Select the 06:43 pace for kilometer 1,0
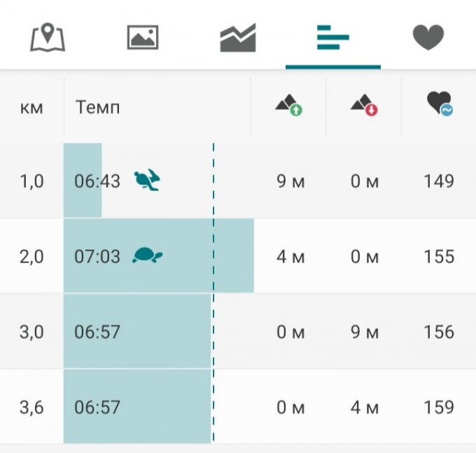The width and height of the screenshot is (476, 453). pos(97,181)
